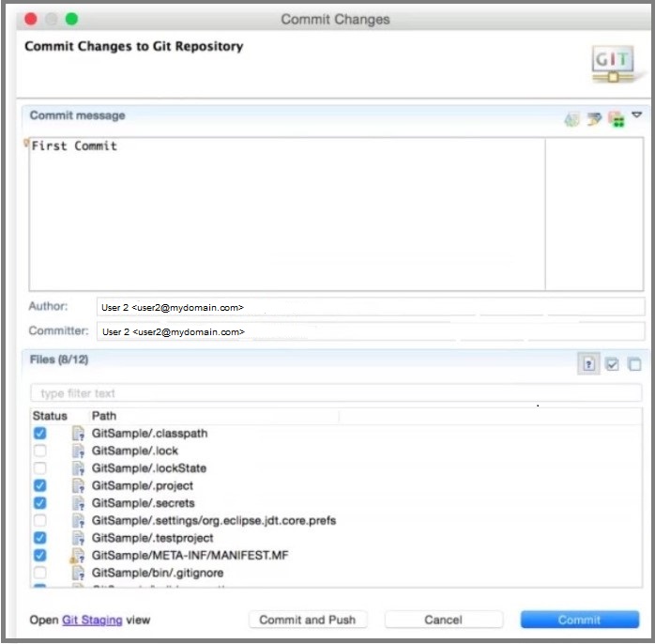Screen dimensions: 655x644
Task: Check the GitSample/.lock checkbox
Action: click(40, 451)
